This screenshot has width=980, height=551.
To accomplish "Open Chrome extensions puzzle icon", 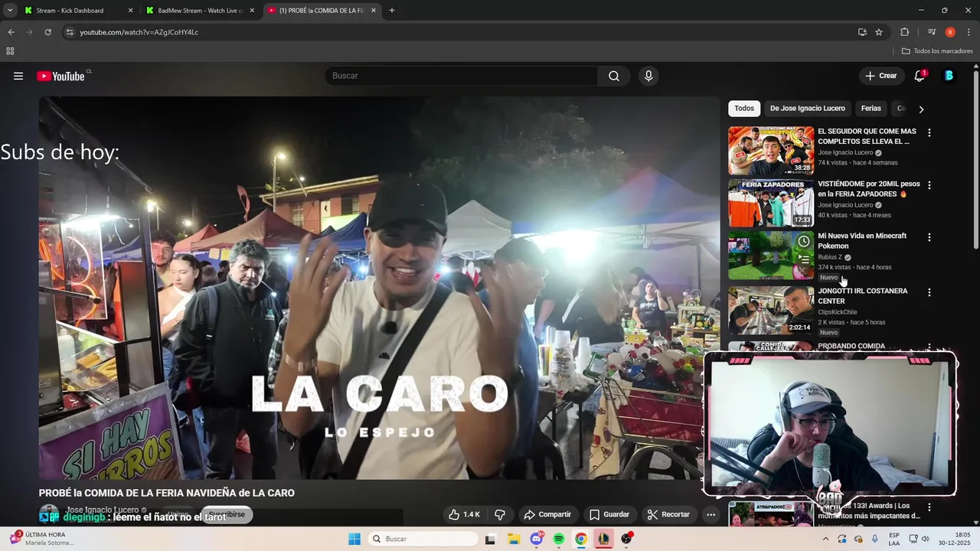I will tap(904, 32).
